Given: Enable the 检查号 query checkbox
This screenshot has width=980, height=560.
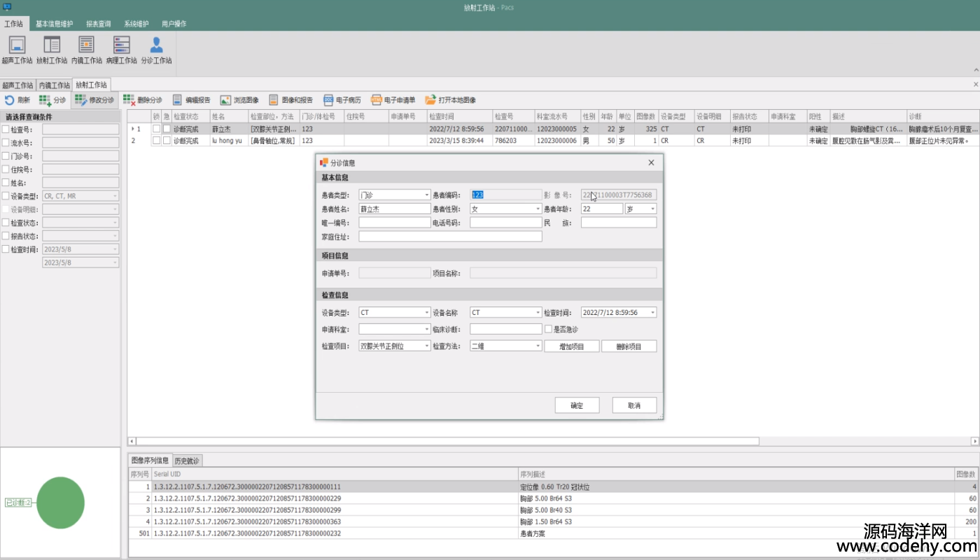Looking at the screenshot, I should (6, 129).
